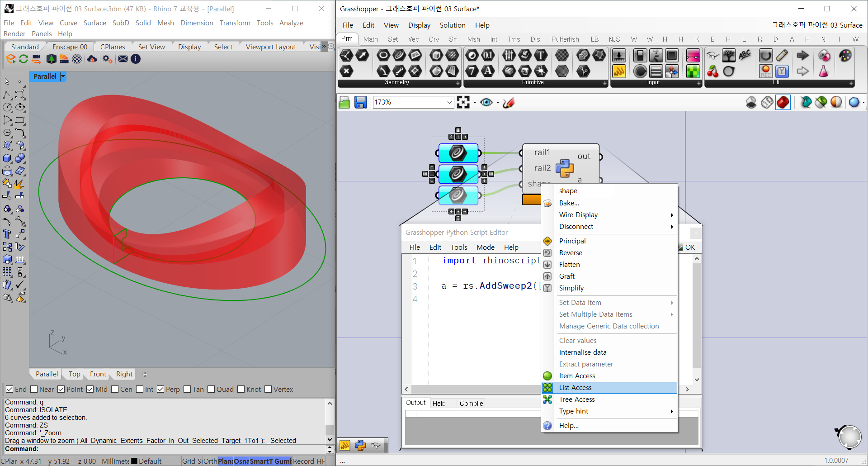Viewport: 868px width, 466px height.
Task: Click Grid Snap in status bar
Action: (x=192, y=461)
